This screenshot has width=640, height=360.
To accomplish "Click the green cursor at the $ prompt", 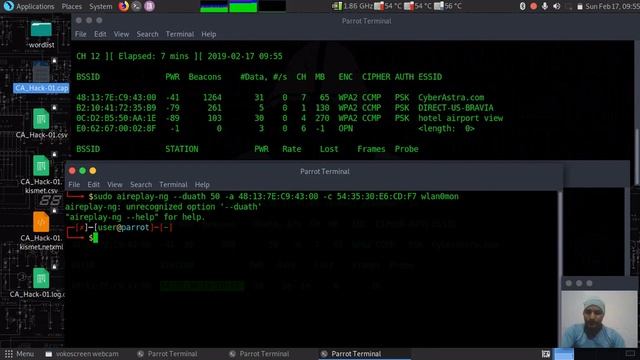I will pos(96,238).
